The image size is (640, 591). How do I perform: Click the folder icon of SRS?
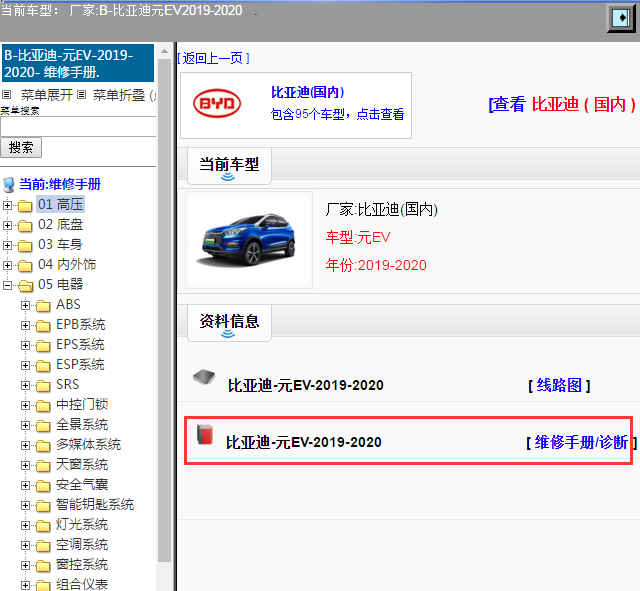coord(43,386)
